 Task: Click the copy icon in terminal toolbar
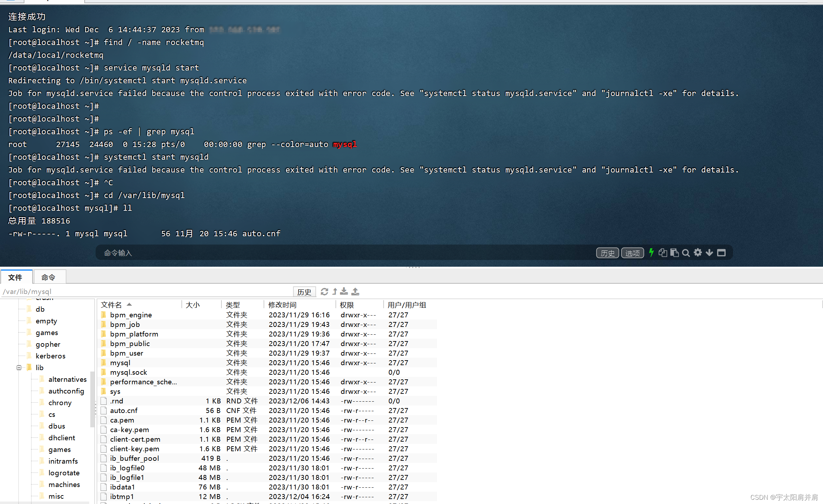663,253
